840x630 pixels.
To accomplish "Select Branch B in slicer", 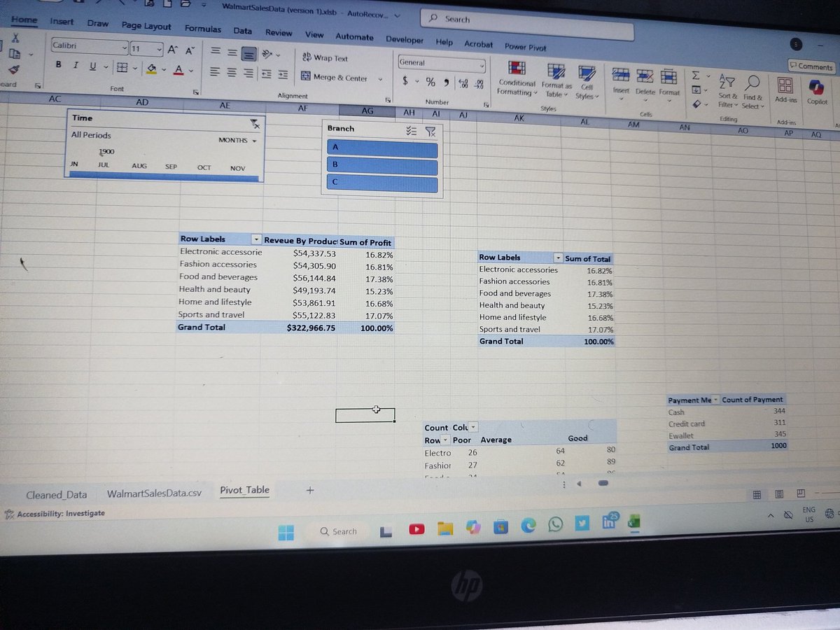I will click(382, 167).
